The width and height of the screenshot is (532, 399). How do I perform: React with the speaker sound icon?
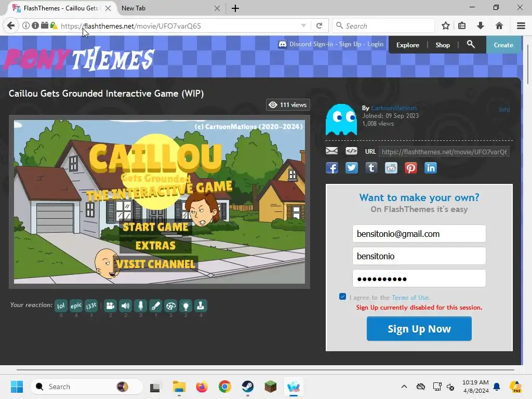126,305
